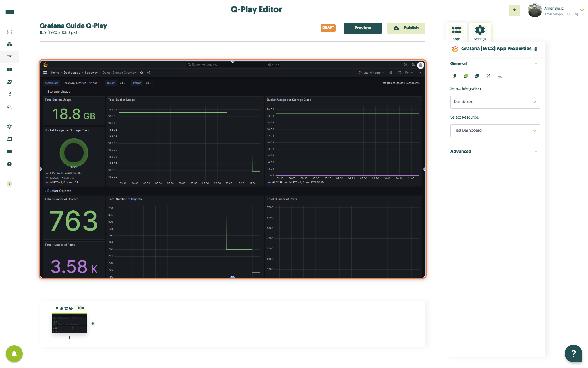Switch to the Settings tab
The width and height of the screenshot is (588, 368).
[480, 33]
